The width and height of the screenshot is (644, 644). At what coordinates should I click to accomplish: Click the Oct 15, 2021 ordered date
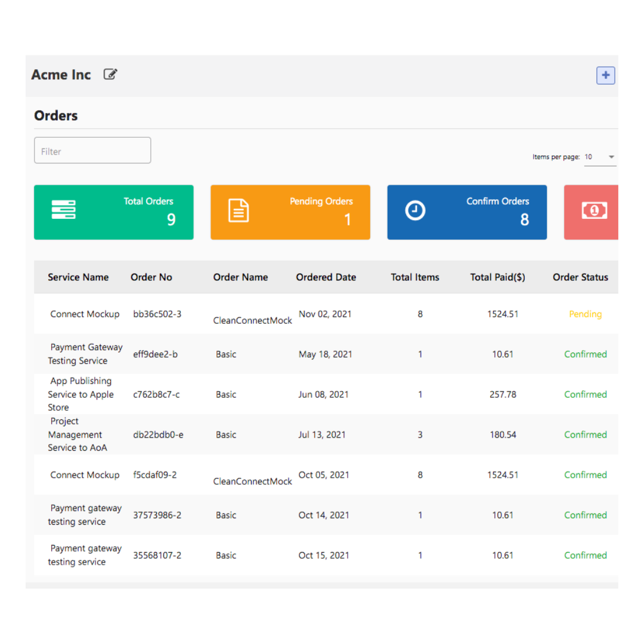point(324,556)
